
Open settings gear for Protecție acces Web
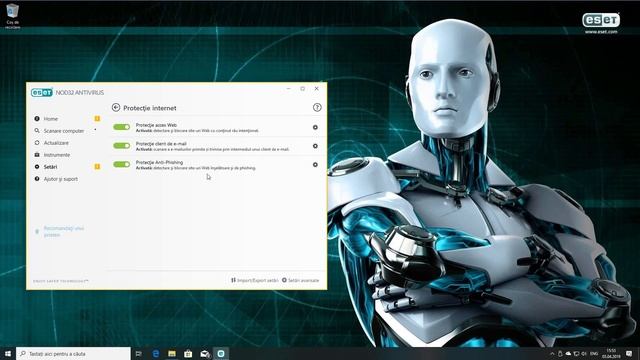point(315,127)
